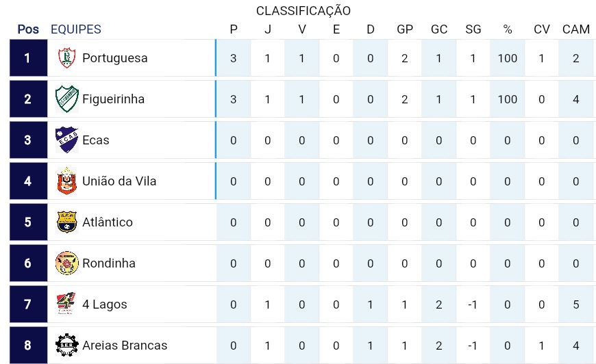Click the CV column header

[x=542, y=29]
